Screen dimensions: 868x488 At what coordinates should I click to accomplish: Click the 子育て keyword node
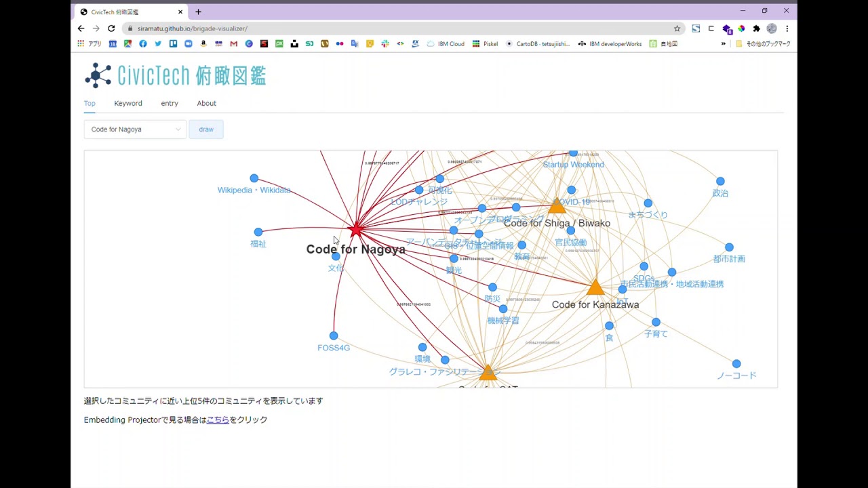click(656, 322)
